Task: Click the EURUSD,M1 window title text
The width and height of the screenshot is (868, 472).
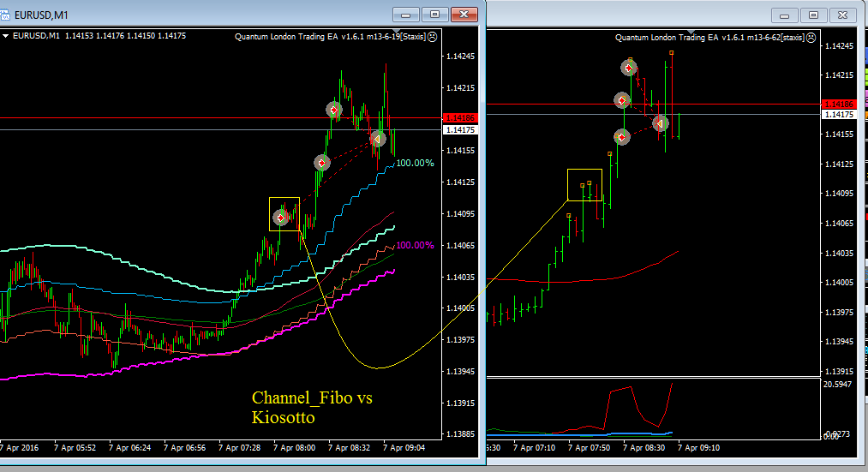Action: [41, 15]
